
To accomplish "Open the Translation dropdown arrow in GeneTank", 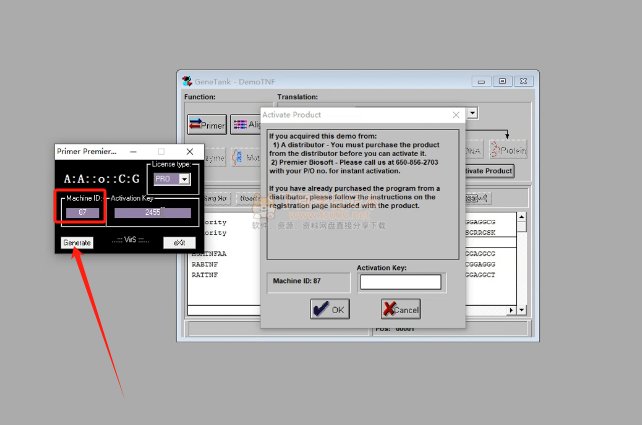I will pos(472,113).
